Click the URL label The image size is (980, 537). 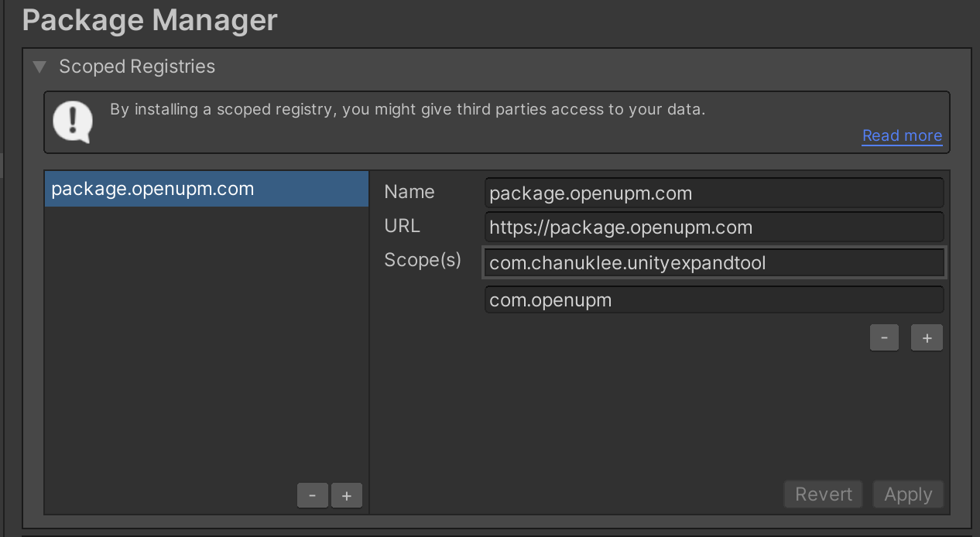click(402, 226)
